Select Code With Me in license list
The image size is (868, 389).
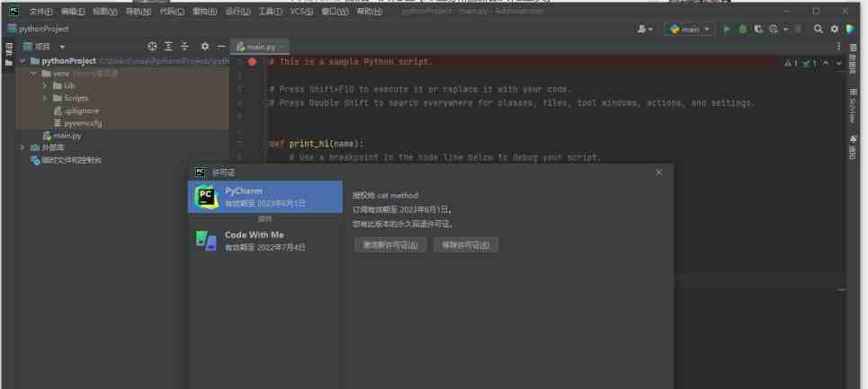pyautogui.click(x=265, y=241)
